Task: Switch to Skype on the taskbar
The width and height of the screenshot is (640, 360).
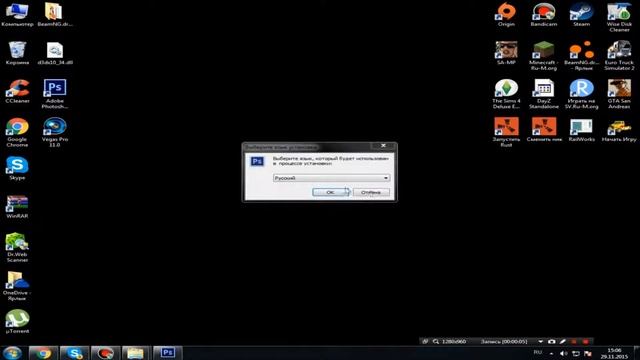Action: [74, 353]
